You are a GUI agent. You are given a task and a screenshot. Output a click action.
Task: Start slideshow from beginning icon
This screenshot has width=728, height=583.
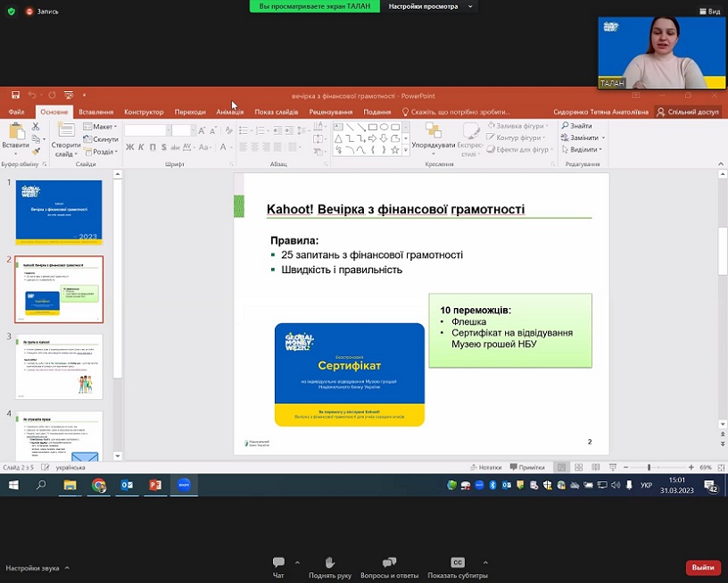[69, 96]
